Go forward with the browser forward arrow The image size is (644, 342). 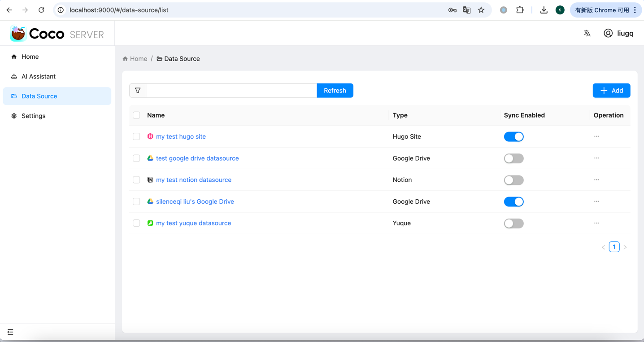25,10
